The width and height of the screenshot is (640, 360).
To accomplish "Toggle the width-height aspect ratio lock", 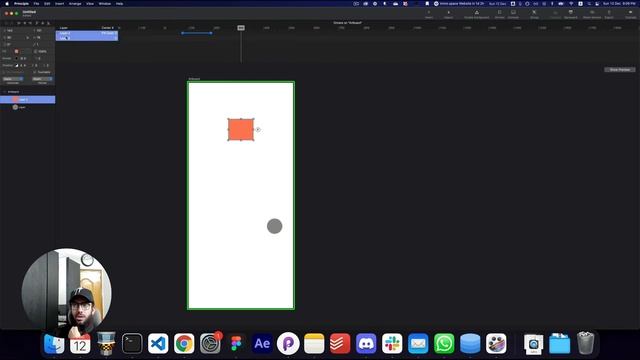I will pyautogui.click(x=28, y=38).
